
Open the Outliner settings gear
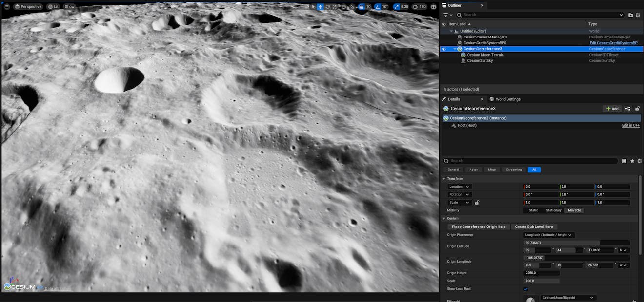point(638,15)
